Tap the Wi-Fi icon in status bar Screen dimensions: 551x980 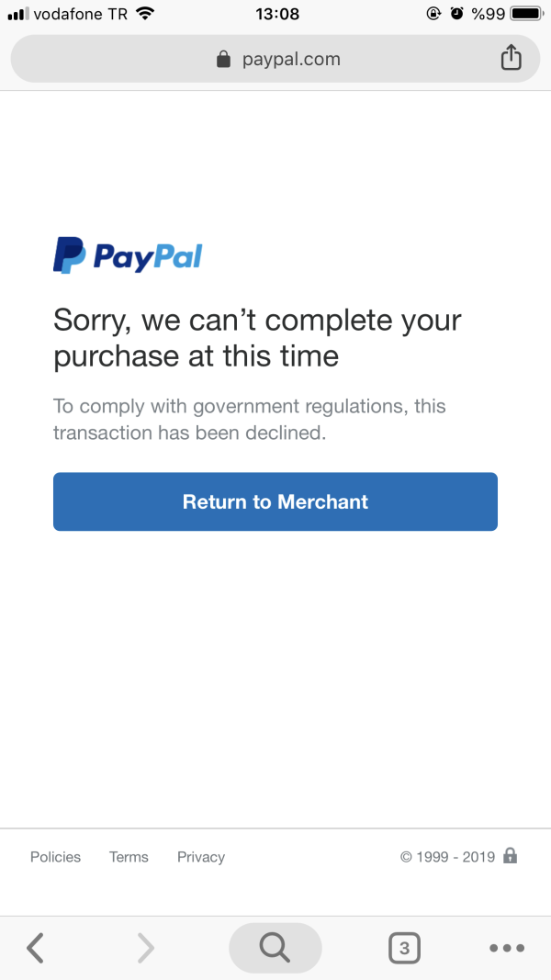(145, 13)
